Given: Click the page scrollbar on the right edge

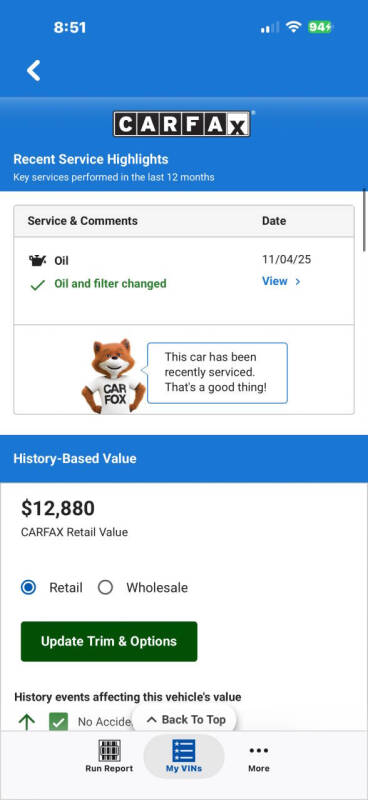Looking at the screenshot, I should tap(364, 219).
